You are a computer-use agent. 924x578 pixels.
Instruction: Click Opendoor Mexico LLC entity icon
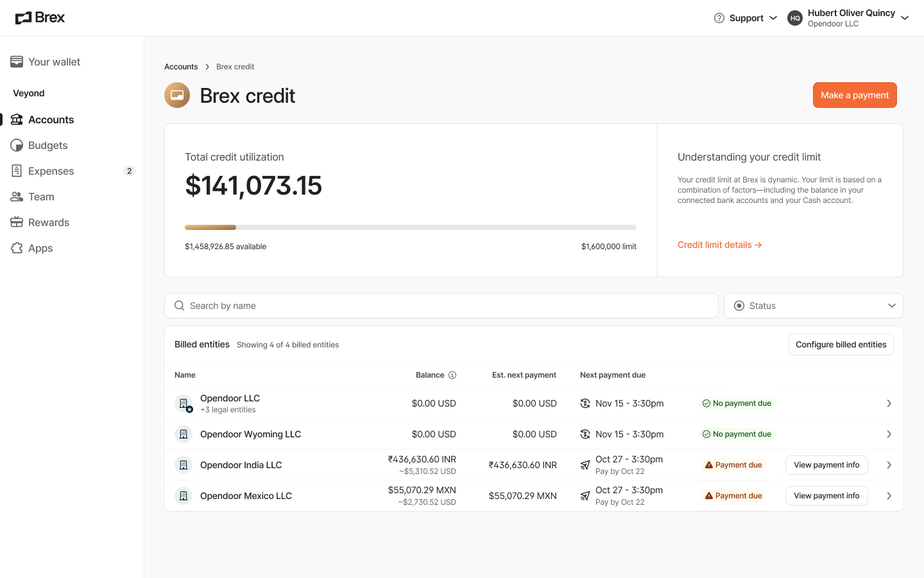pos(184,496)
